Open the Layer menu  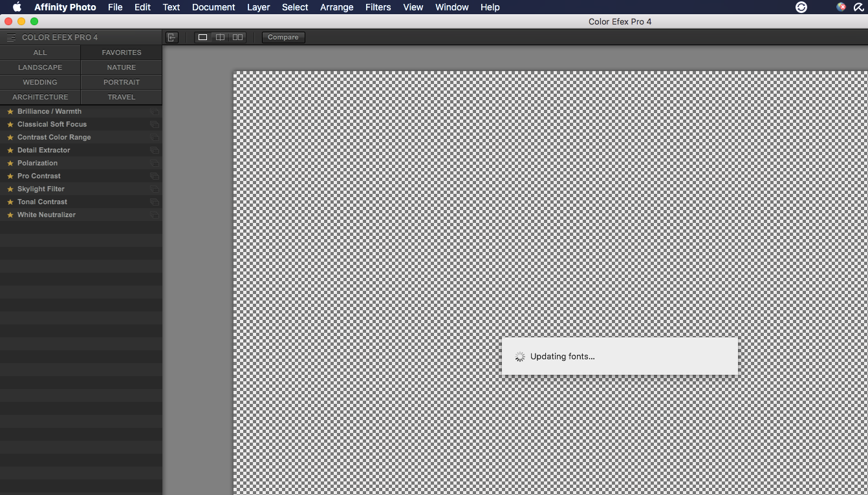pyautogui.click(x=259, y=7)
